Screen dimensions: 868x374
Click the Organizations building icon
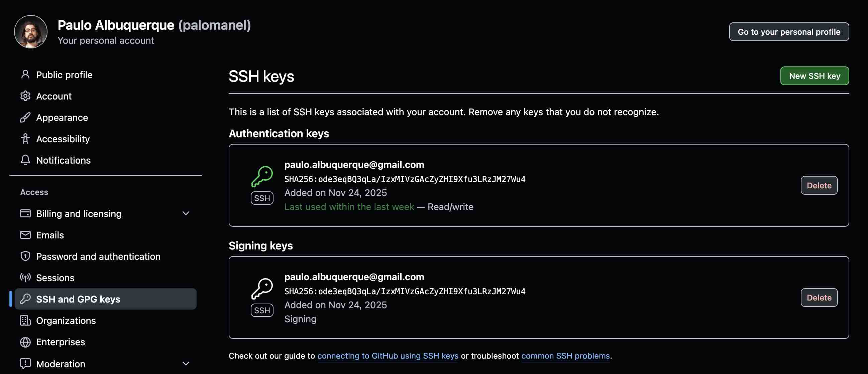point(25,321)
